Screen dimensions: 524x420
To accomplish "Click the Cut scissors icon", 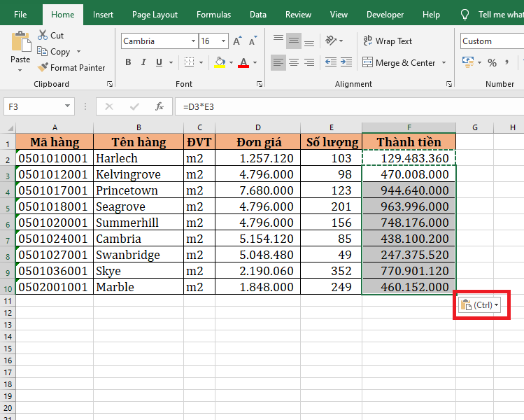I will [x=43, y=36].
